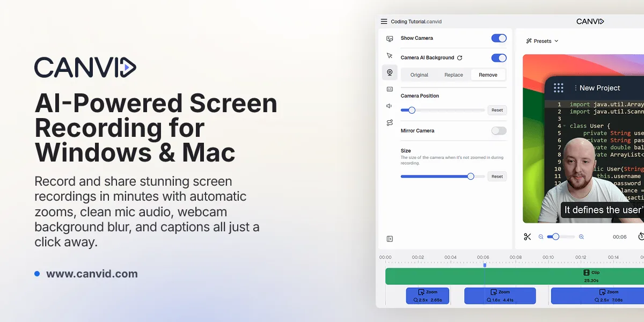Open the Presets dropdown
The height and width of the screenshot is (322, 644).
(x=542, y=41)
